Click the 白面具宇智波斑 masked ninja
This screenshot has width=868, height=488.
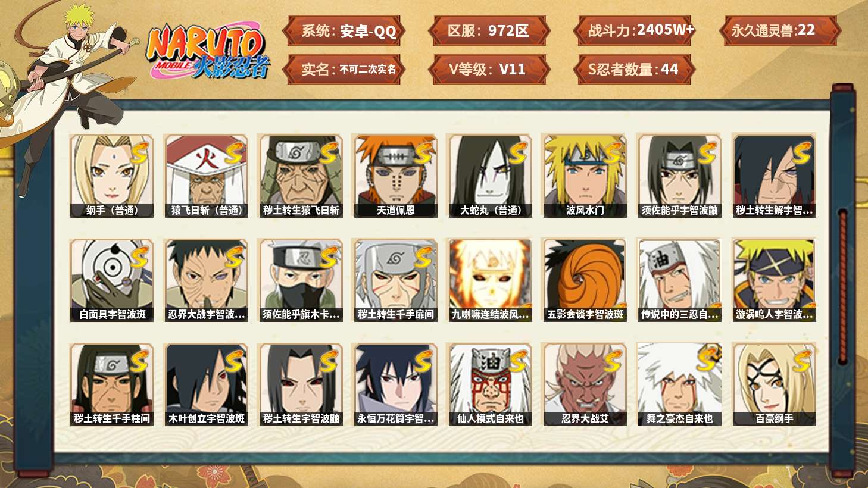coord(111,280)
